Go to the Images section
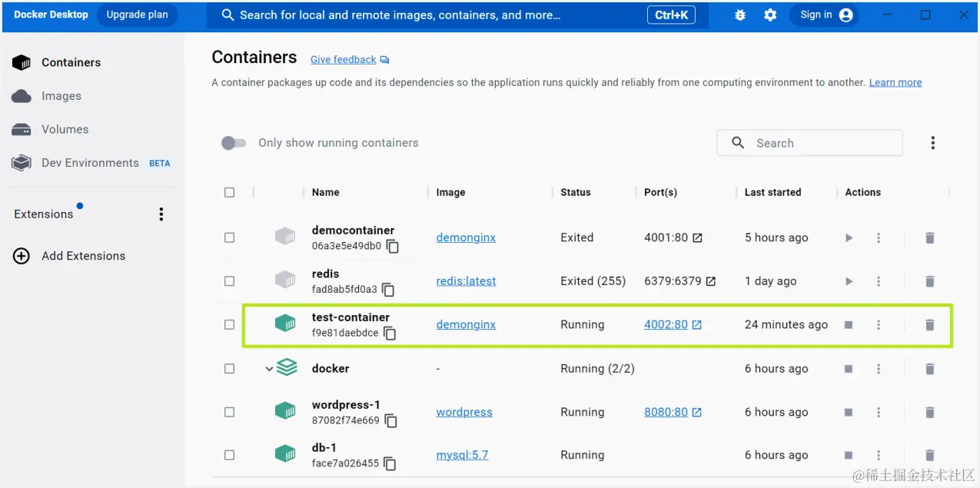Screen dimensions: 980x488 pos(61,96)
